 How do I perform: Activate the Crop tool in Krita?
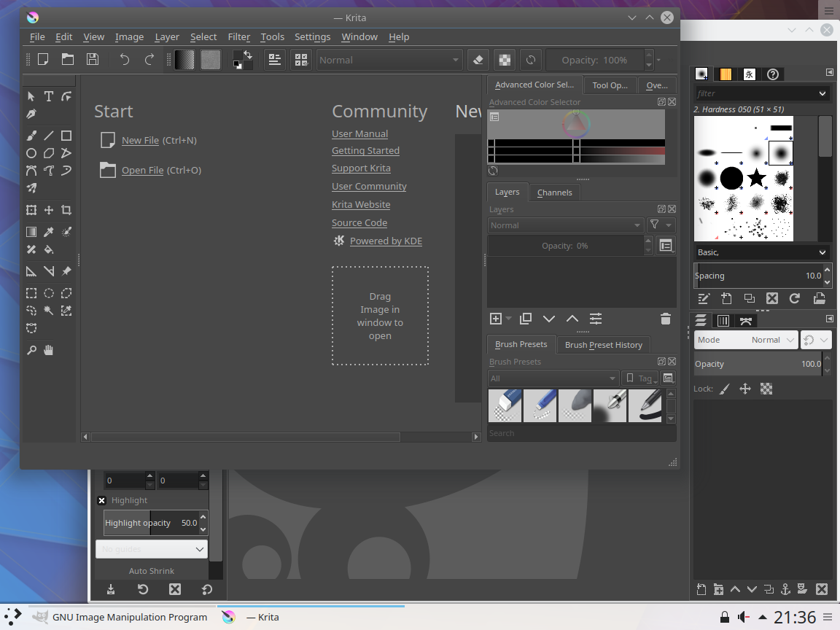[66, 210]
